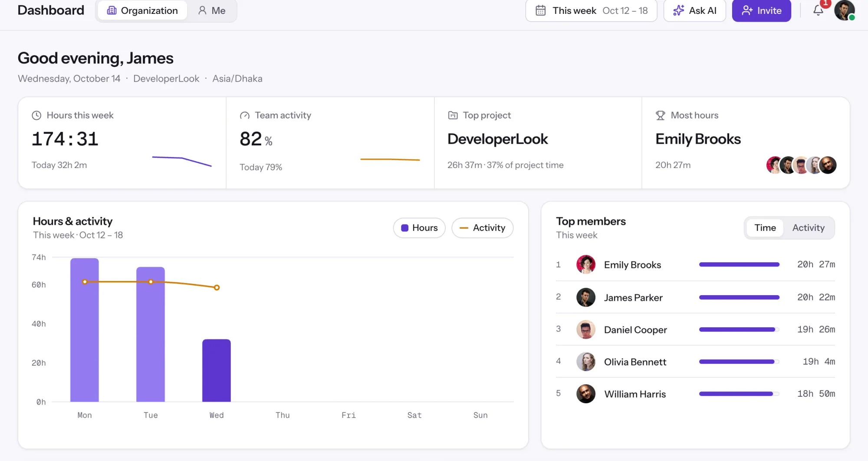The height and width of the screenshot is (461, 868).
Task: Click William Harris' avatar in Top members
Action: 586,394
